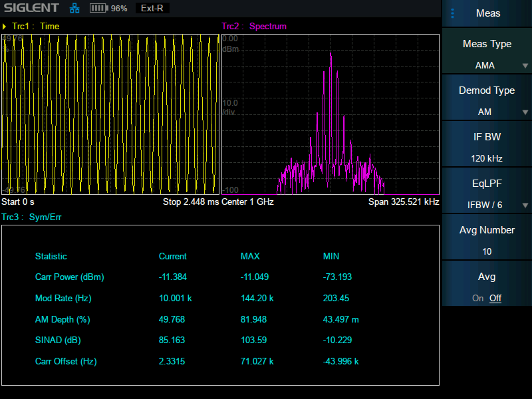This screenshot has height=399, width=532.
Task: Click the Ext-R reference indicator
Action: (x=152, y=9)
